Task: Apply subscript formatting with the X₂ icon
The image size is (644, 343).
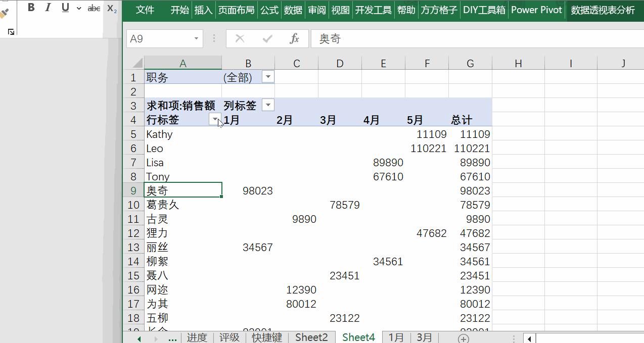Action: (111, 9)
